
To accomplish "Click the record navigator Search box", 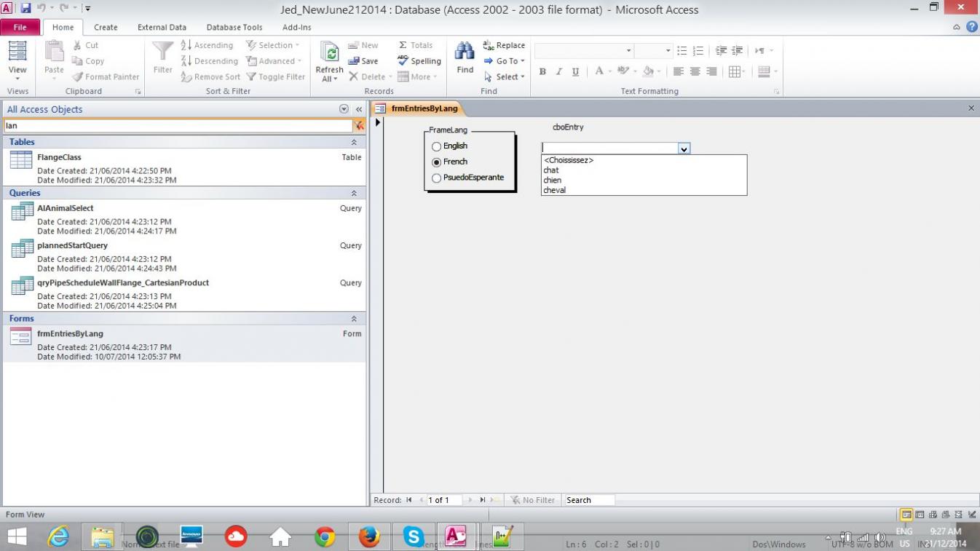I will point(589,500).
